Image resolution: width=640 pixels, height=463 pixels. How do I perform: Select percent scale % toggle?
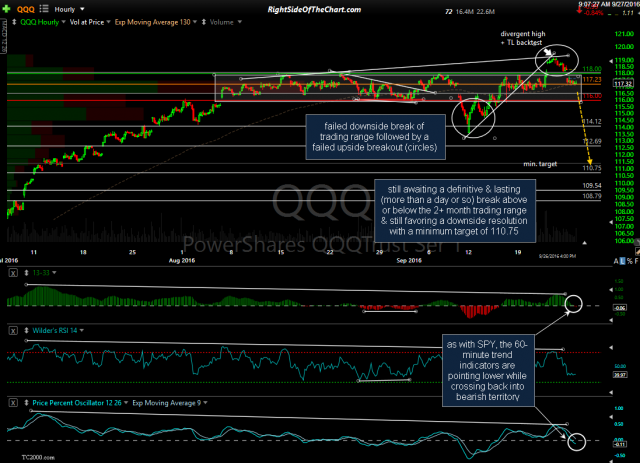click(630, 261)
